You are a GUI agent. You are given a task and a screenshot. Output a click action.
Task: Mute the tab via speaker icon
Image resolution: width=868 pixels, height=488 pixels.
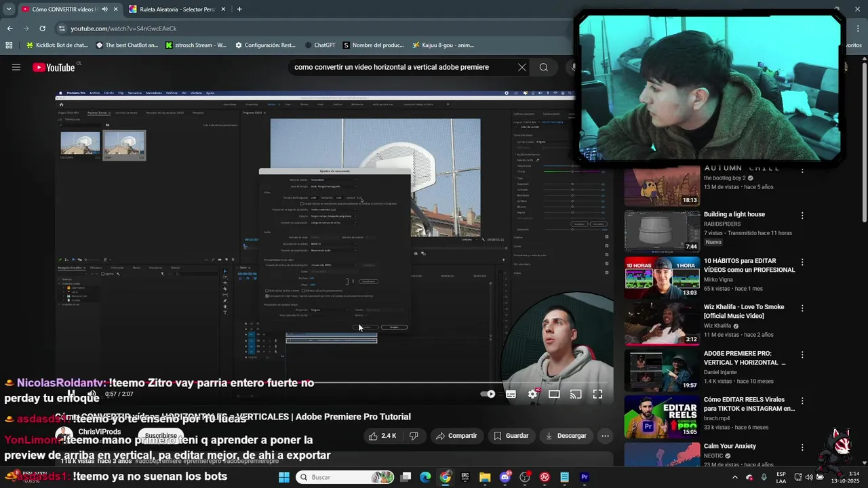104,9
